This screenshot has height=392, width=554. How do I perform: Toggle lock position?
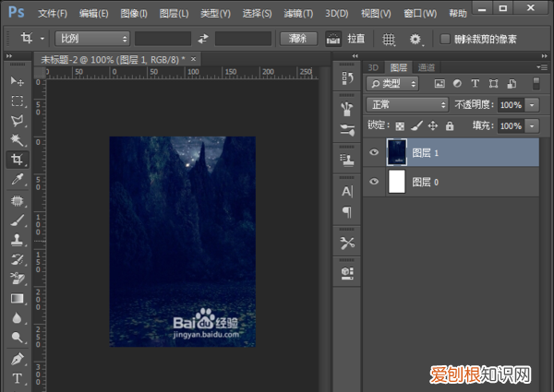(x=433, y=125)
